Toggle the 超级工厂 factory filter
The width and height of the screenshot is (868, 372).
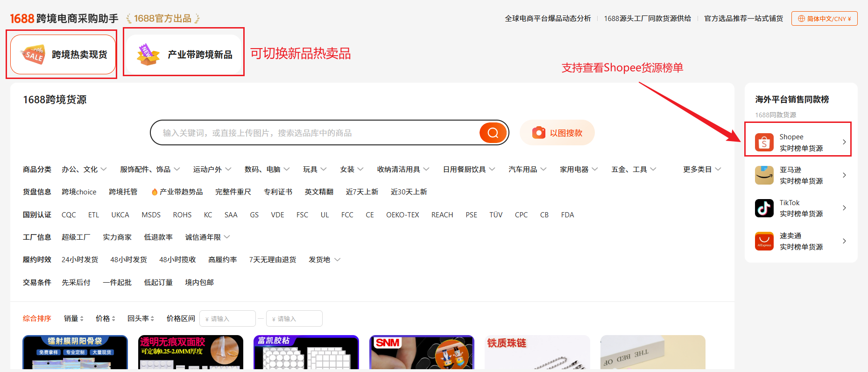pos(76,237)
